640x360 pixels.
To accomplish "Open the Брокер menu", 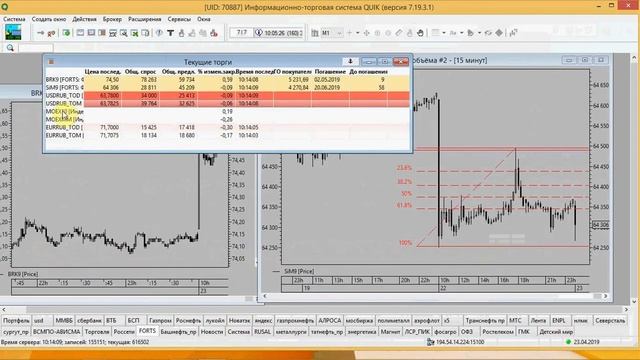I will point(112,19).
